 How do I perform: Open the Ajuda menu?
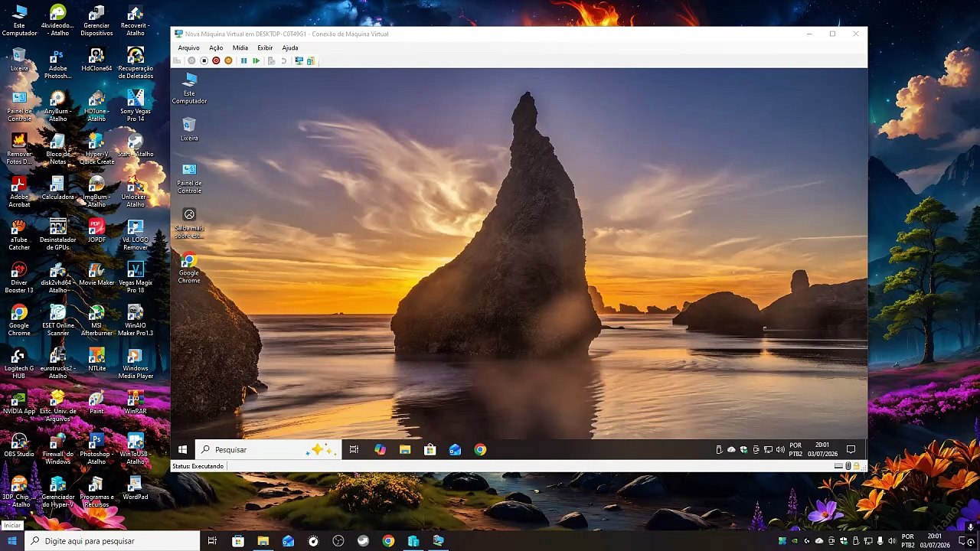pyautogui.click(x=290, y=47)
